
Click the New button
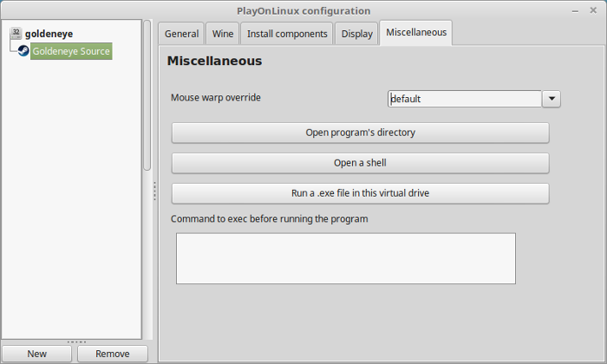36,354
